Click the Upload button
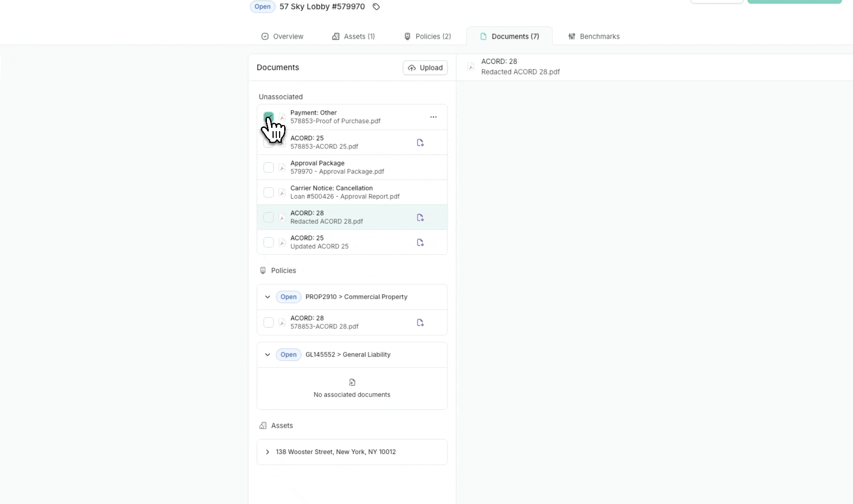Screen dimensions: 853x504 [425, 68]
